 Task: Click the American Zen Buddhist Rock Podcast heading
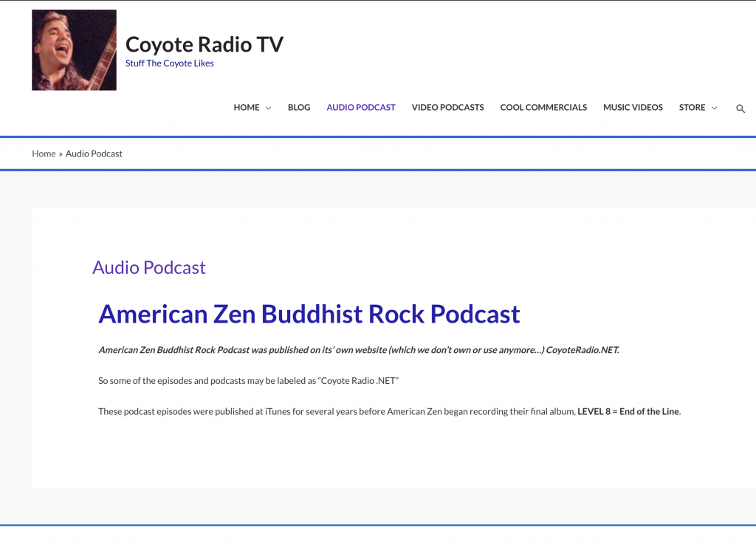[309, 314]
